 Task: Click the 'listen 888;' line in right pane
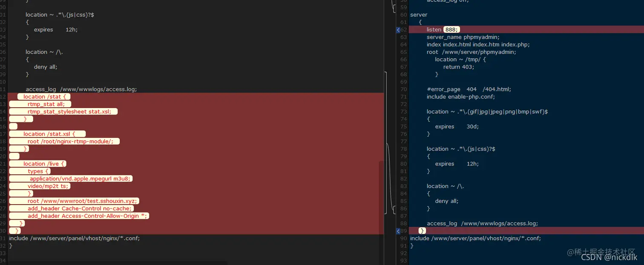pyautogui.click(x=443, y=30)
